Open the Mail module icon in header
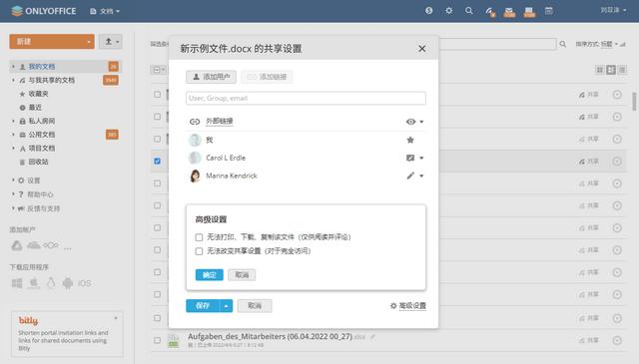The image size is (639, 364). click(509, 11)
